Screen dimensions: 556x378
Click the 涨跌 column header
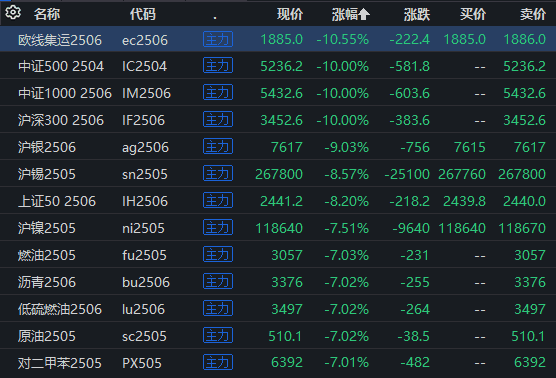(x=417, y=15)
